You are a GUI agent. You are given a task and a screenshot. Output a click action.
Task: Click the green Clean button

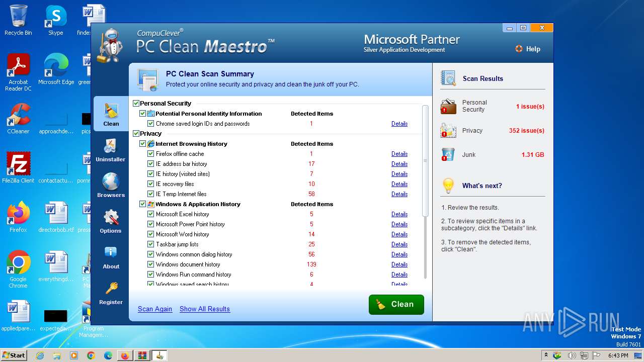[x=396, y=305]
